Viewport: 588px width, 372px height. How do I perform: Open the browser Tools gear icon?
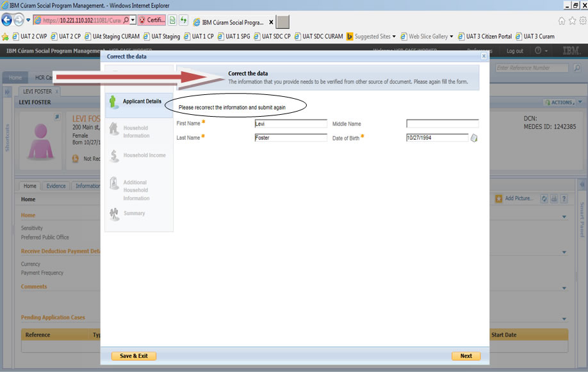[583, 21]
